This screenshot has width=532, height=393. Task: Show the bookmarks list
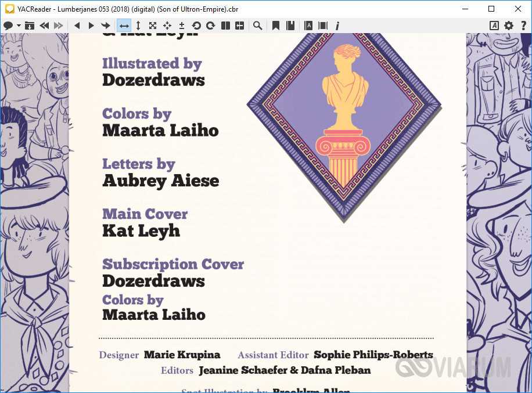click(x=290, y=26)
